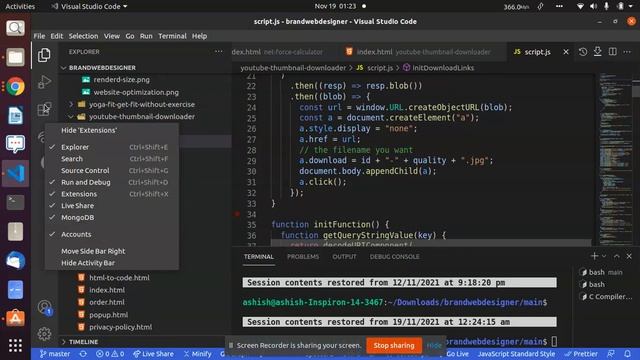
Task: Switch to the PROBLEMS panel tab
Action: [x=303, y=256]
